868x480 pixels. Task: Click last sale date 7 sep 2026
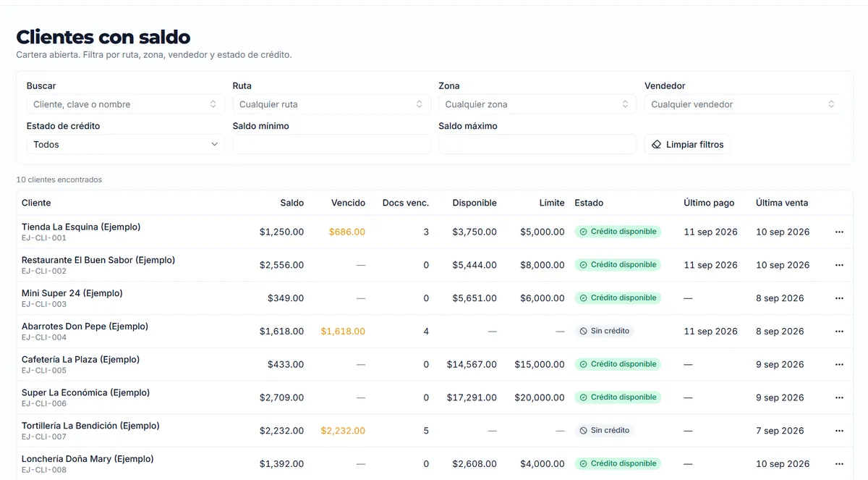coord(780,431)
